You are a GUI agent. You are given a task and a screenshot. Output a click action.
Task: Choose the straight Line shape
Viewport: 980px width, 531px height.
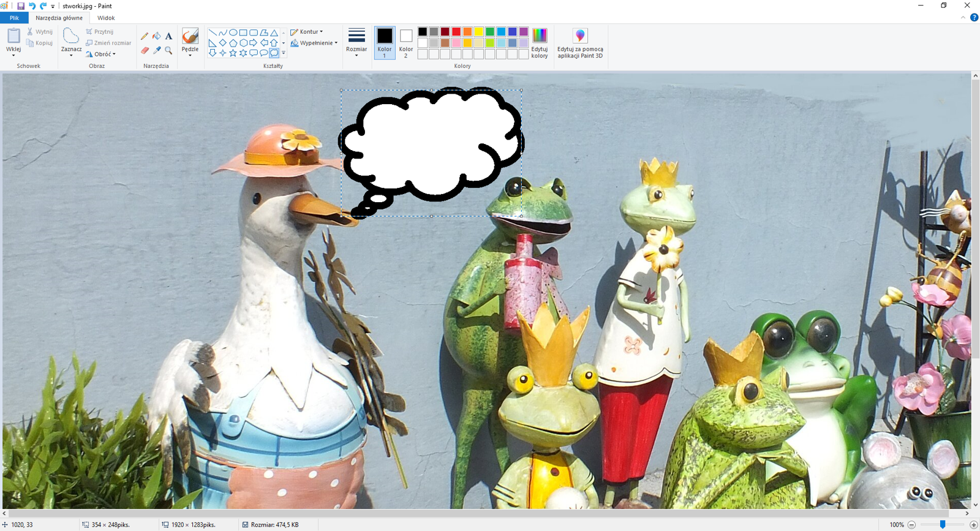213,32
